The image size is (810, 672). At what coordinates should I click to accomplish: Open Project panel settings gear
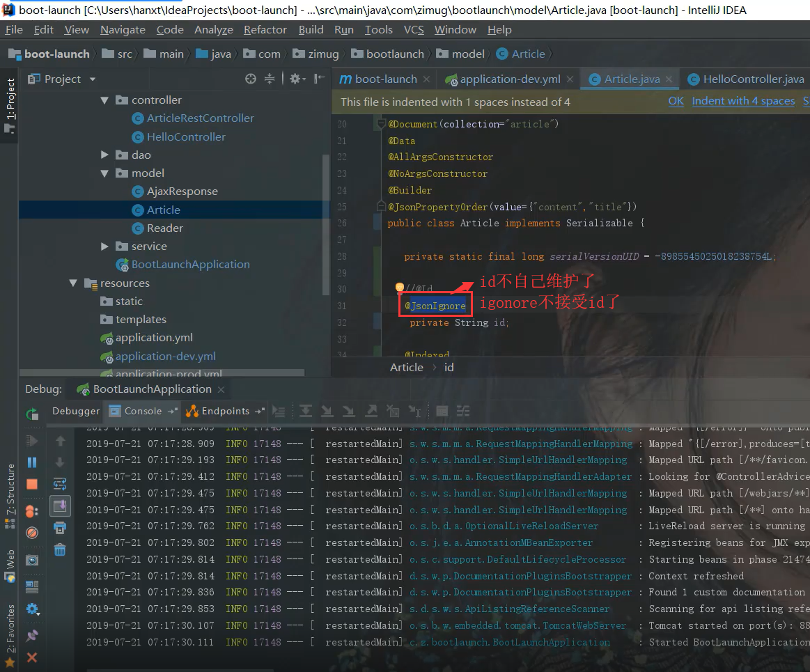click(297, 79)
